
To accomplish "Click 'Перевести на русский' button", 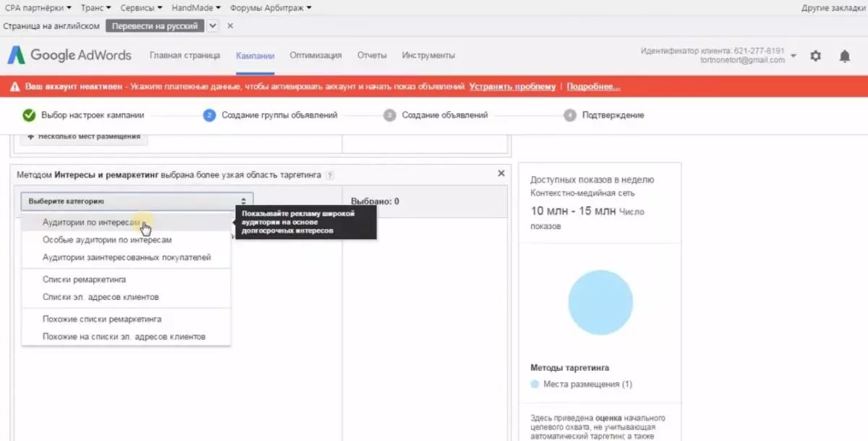I will (x=155, y=25).
